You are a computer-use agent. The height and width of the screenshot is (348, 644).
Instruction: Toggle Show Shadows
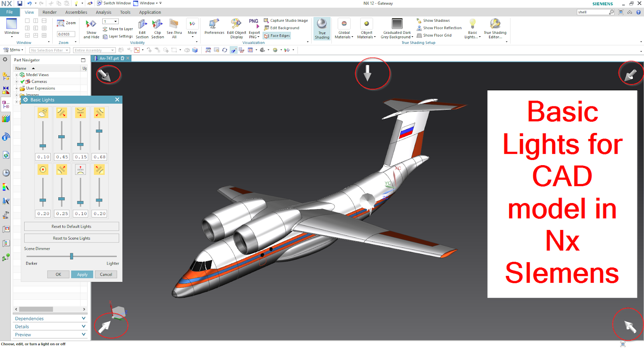[x=433, y=21]
